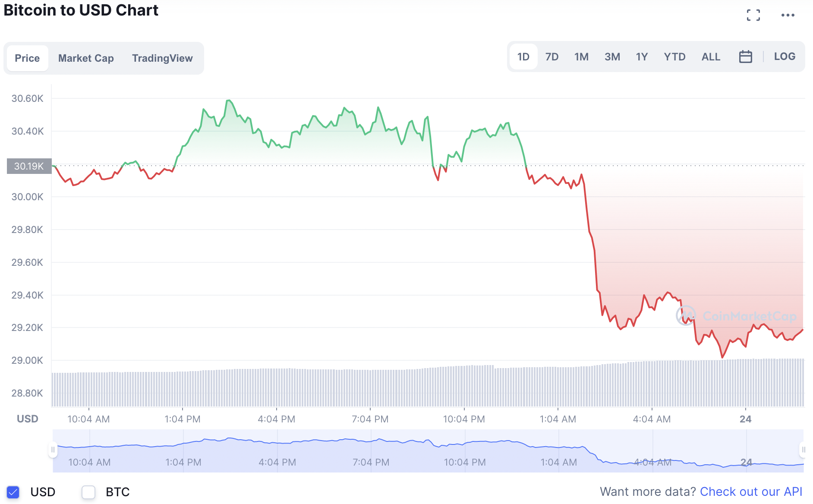Viewport: 813px width, 504px height.
Task: Click the Check out our API link
Action: 751,491
